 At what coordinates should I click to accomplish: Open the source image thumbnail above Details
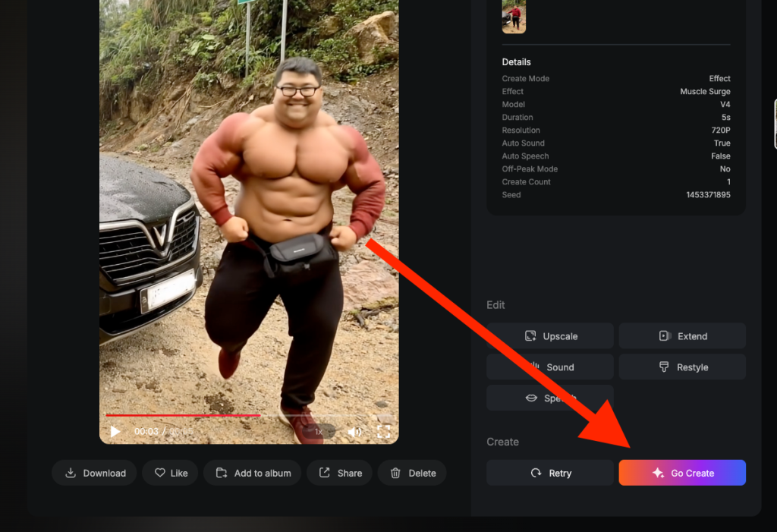pyautogui.click(x=514, y=16)
